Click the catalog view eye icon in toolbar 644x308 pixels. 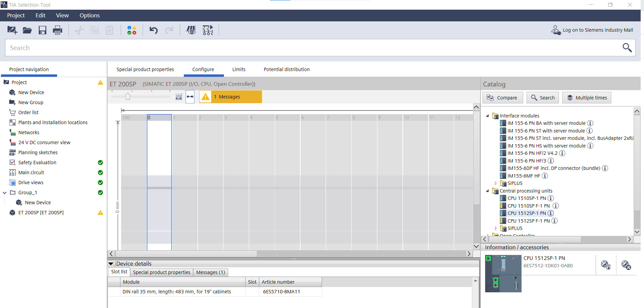pyautogui.click(x=191, y=30)
